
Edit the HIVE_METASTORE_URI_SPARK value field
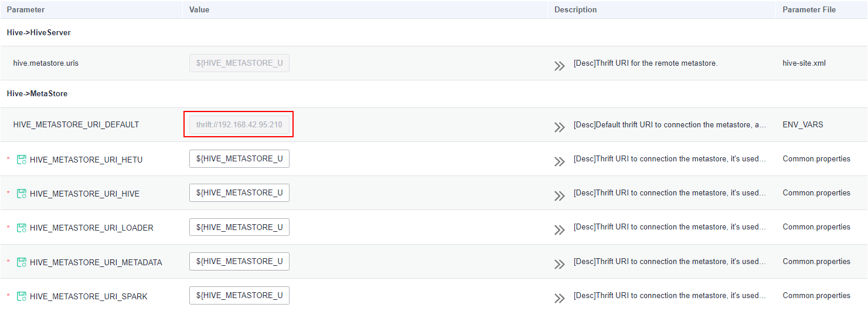tap(239, 296)
